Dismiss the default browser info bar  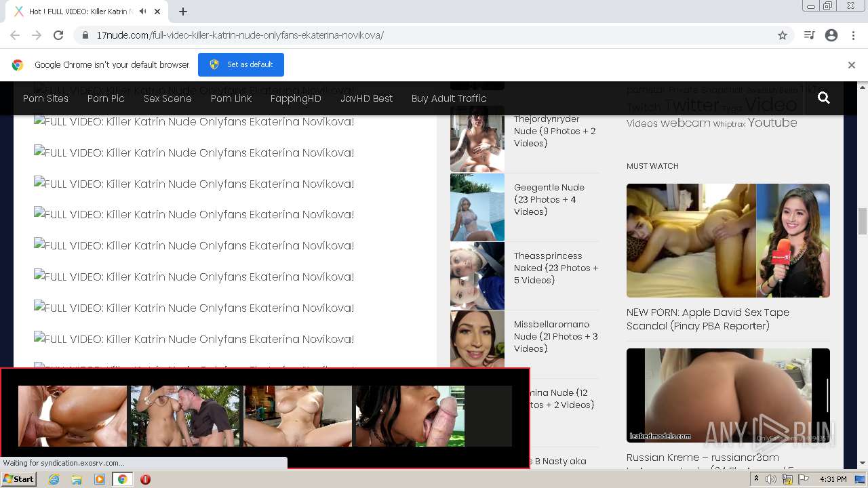(852, 65)
